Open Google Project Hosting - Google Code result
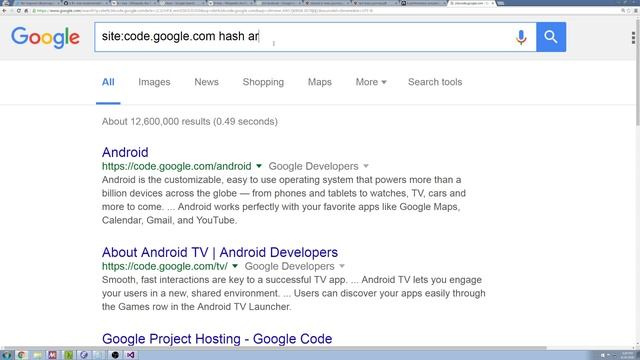Screen dimensions: 640x360 pyautogui.click(x=217, y=339)
